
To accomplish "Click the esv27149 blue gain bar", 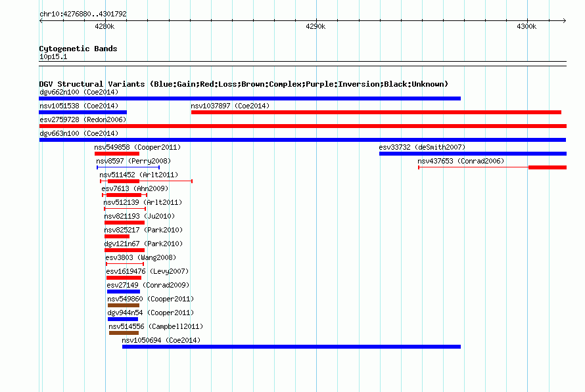I will click(124, 292).
